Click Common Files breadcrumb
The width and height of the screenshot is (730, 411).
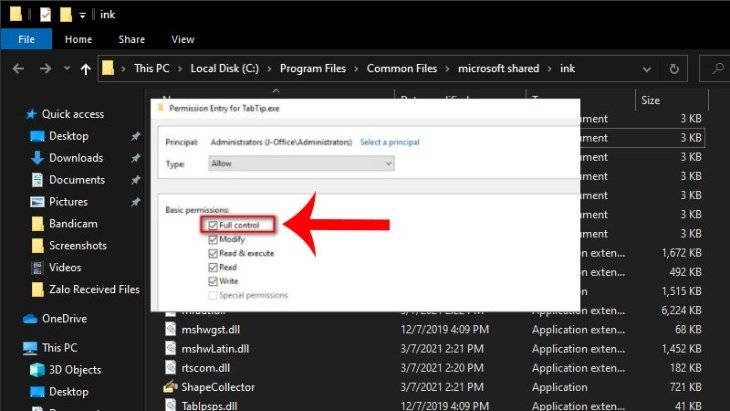[402, 68]
